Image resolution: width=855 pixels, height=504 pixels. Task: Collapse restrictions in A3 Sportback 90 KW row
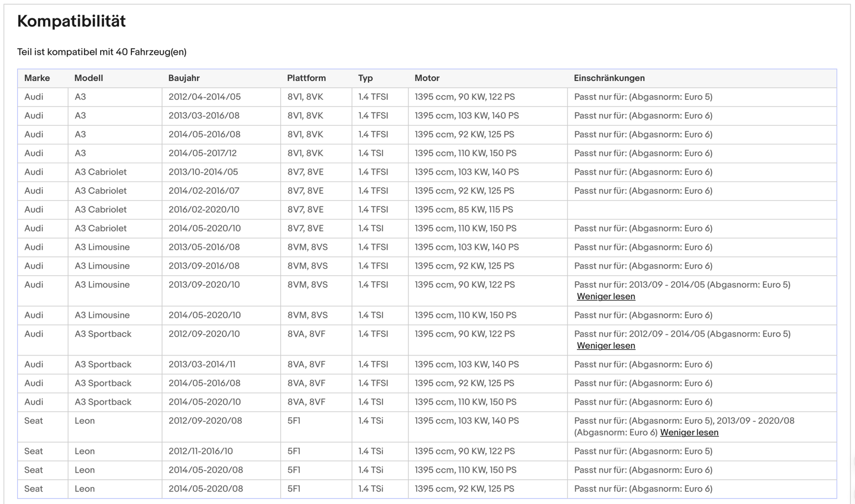pyautogui.click(x=605, y=346)
